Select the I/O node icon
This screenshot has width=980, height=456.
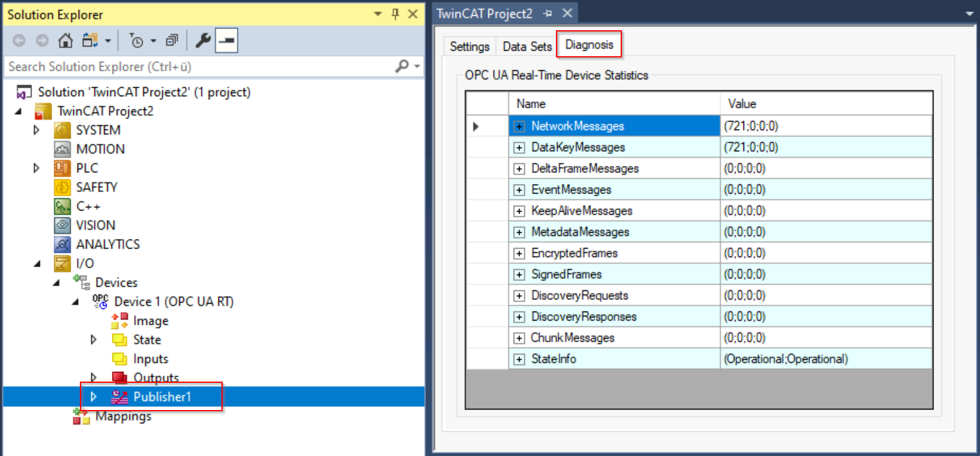[x=62, y=263]
